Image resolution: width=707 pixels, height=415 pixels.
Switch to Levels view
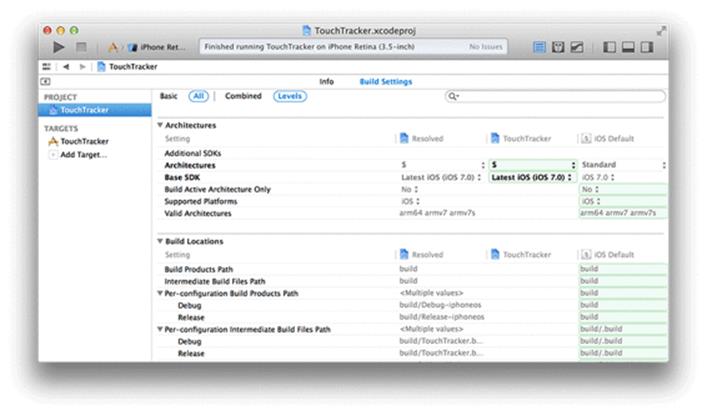[x=289, y=96]
